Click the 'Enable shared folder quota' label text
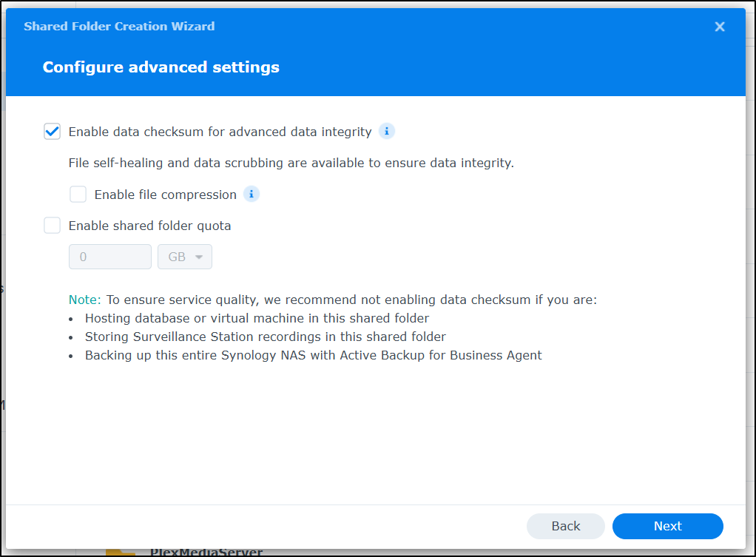 [x=150, y=226]
